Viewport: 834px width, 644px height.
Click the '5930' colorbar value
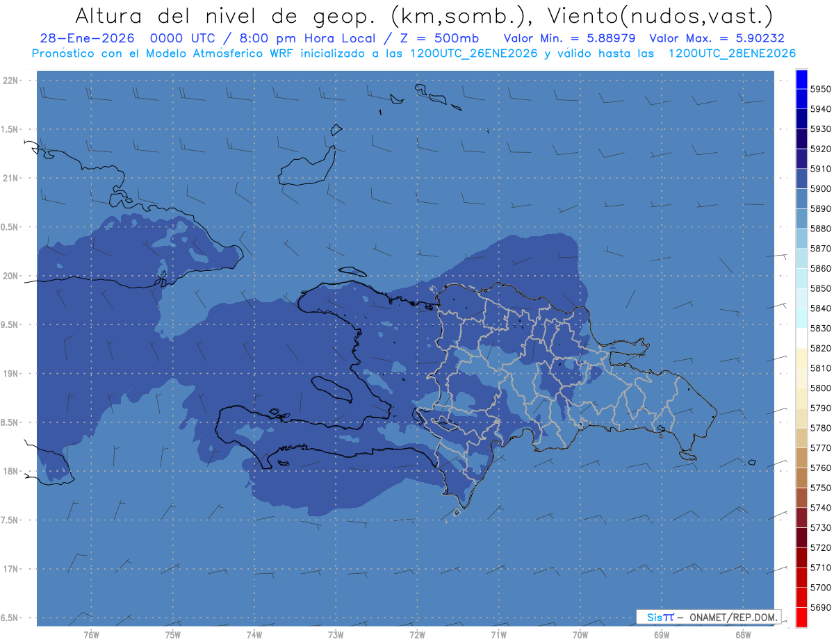pos(820,129)
